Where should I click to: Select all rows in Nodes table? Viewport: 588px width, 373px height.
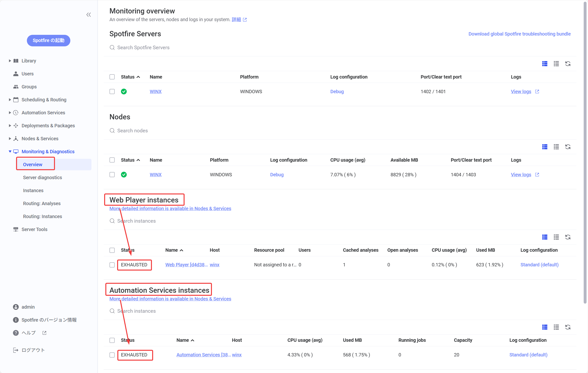pos(112,160)
